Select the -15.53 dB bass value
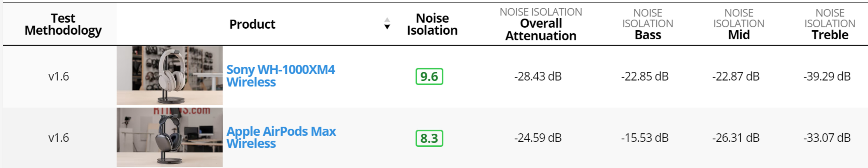 (x=645, y=138)
